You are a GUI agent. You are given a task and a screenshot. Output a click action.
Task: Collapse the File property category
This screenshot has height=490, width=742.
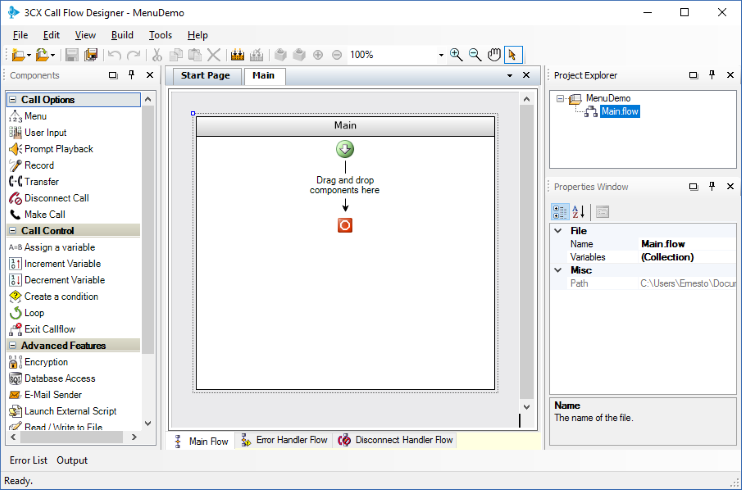point(558,231)
